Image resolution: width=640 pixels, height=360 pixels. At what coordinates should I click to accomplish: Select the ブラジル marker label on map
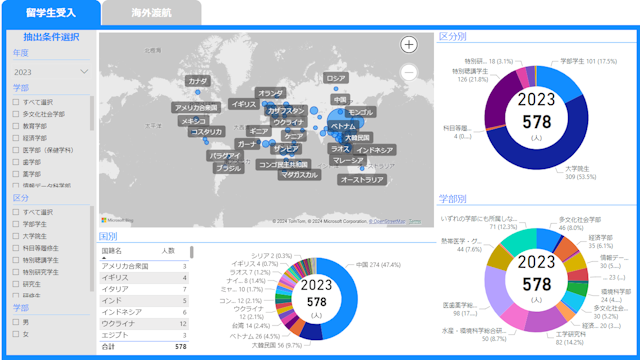[x=229, y=168]
